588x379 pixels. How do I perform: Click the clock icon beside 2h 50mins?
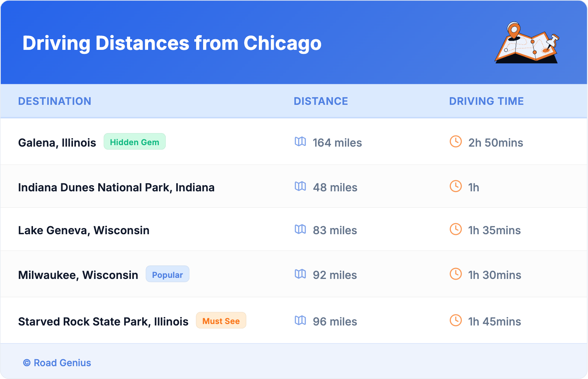[456, 141]
